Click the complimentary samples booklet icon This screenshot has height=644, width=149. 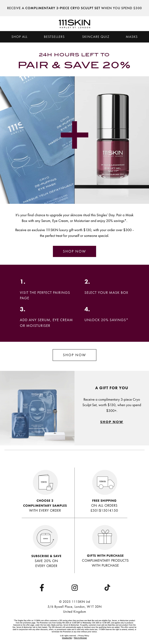click(x=45, y=482)
